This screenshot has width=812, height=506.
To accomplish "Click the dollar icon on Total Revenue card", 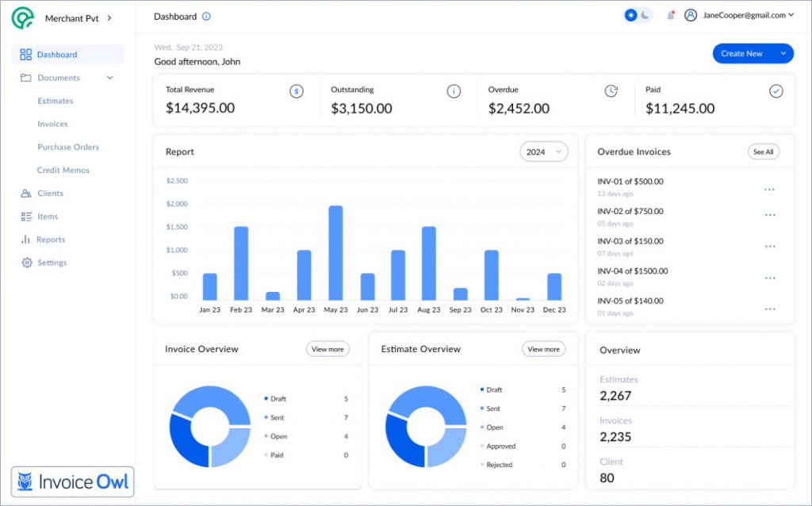I will (297, 91).
